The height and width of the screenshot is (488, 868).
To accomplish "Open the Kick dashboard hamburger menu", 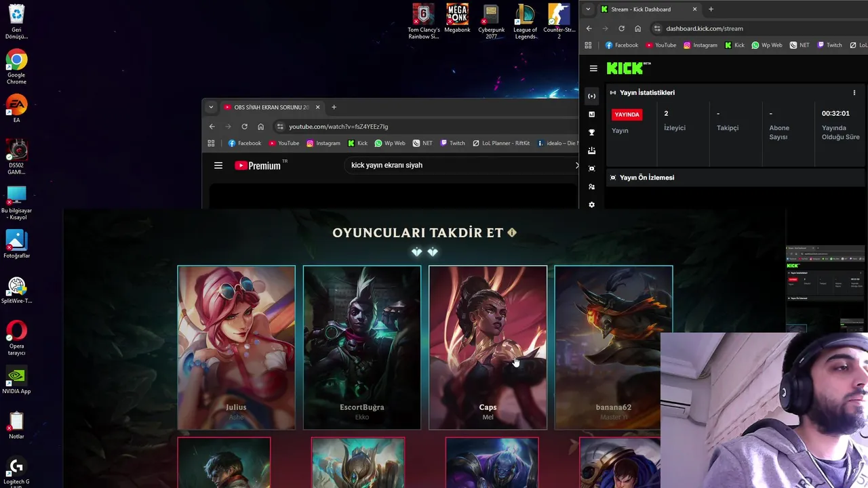I will (593, 68).
